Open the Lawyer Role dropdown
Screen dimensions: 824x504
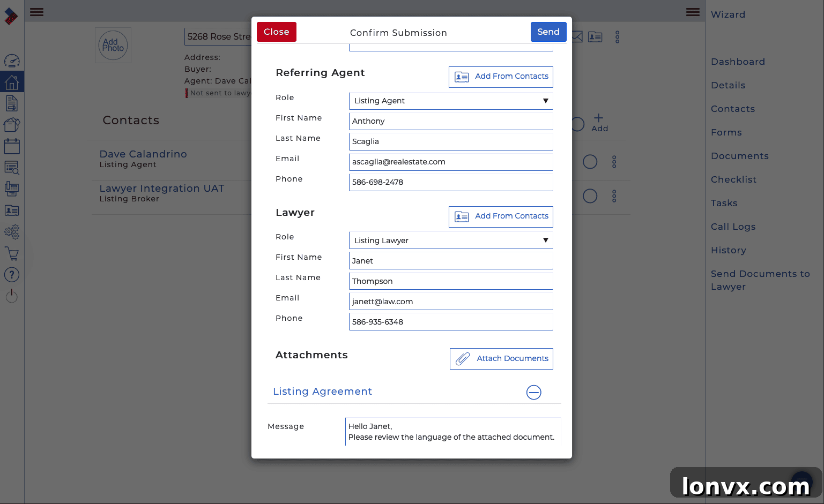coord(451,240)
